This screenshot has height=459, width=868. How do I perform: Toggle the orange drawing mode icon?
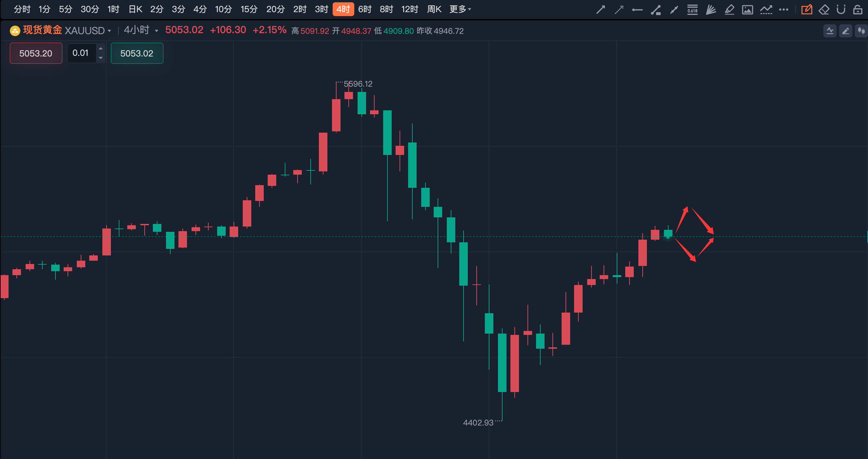tap(806, 10)
